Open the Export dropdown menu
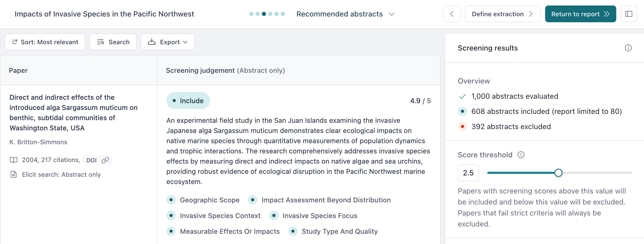644x244 pixels. pyautogui.click(x=168, y=42)
